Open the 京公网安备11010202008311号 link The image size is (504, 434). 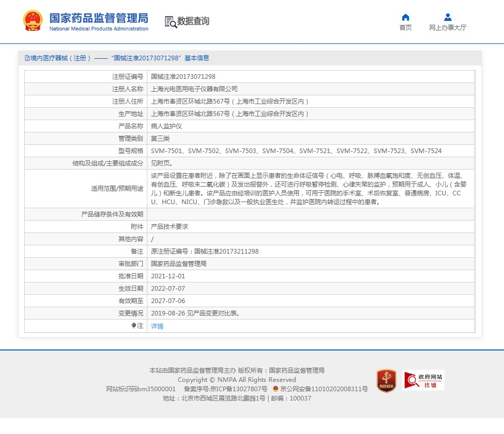pyautogui.click(x=324, y=389)
